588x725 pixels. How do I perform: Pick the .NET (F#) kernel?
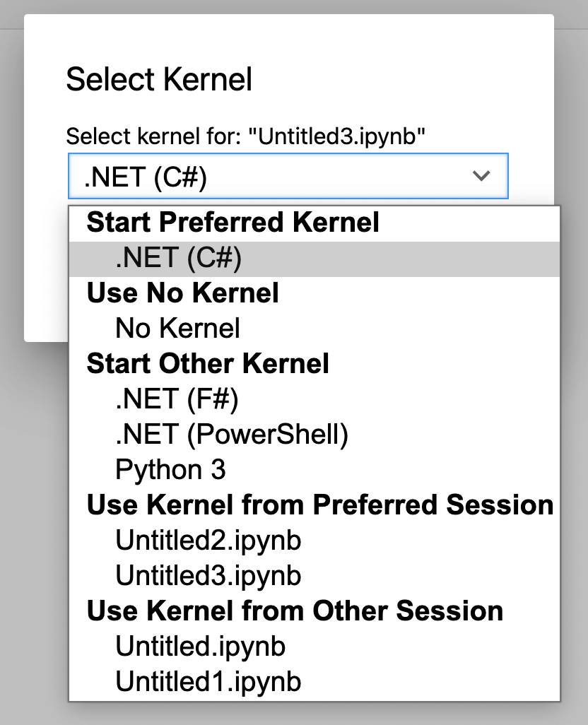(177, 399)
